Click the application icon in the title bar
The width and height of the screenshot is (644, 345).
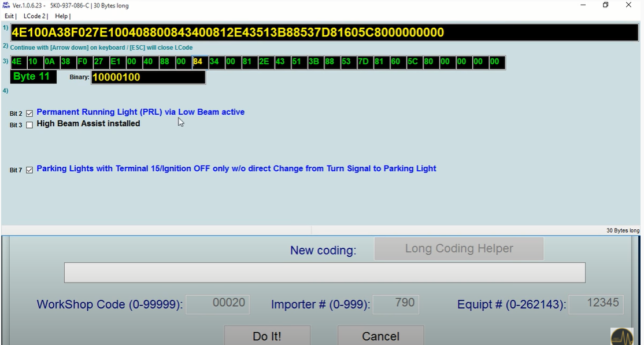(6, 5)
